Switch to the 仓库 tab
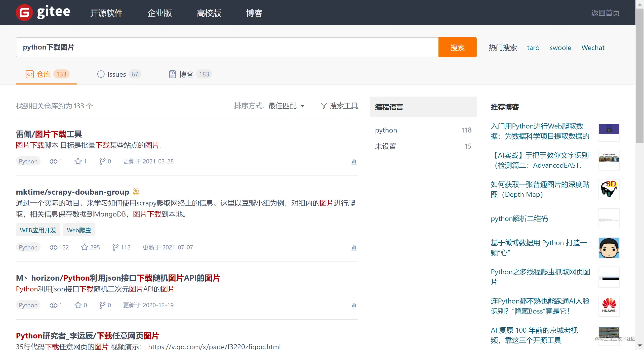The image size is (644, 350). click(46, 74)
